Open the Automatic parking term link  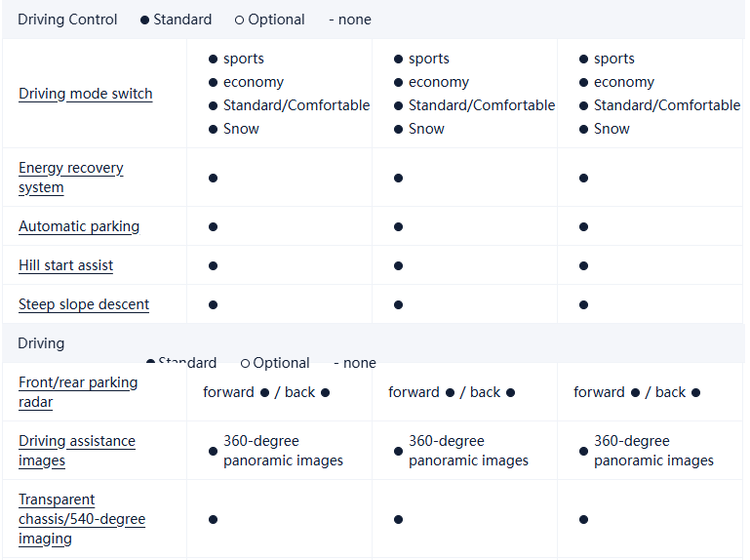[79, 226]
